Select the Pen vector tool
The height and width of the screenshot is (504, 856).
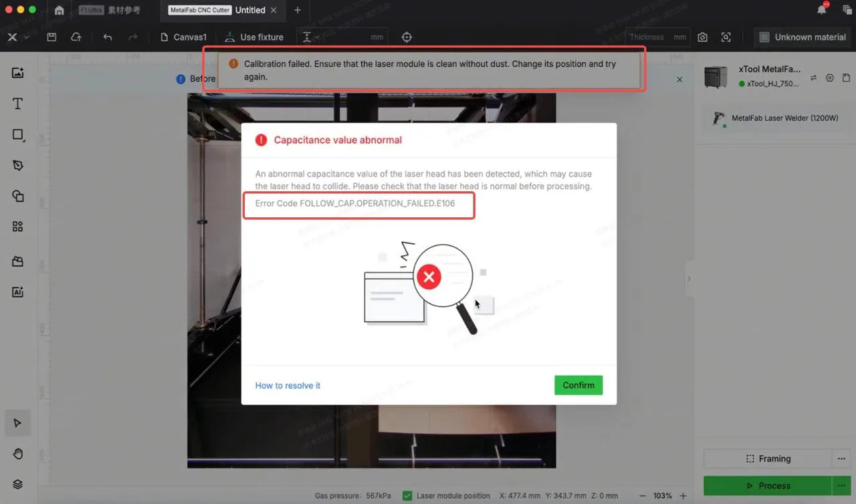click(18, 165)
